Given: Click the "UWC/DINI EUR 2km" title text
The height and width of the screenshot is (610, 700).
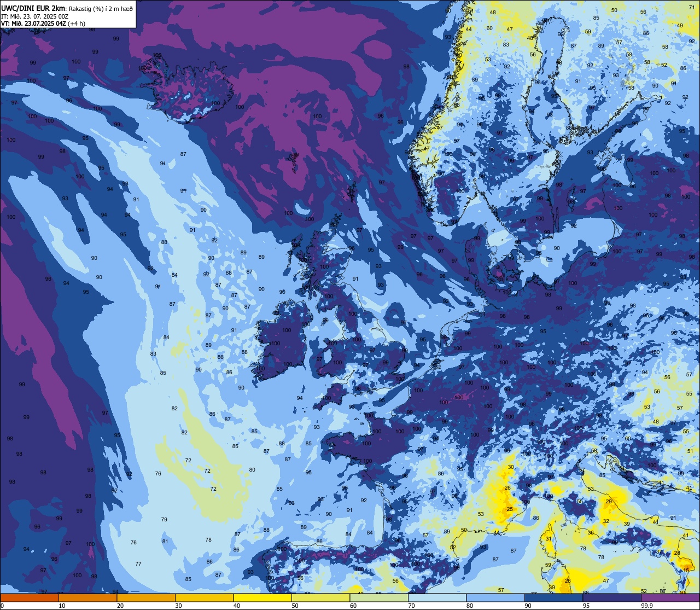Looking at the screenshot, I should click(x=33, y=8).
